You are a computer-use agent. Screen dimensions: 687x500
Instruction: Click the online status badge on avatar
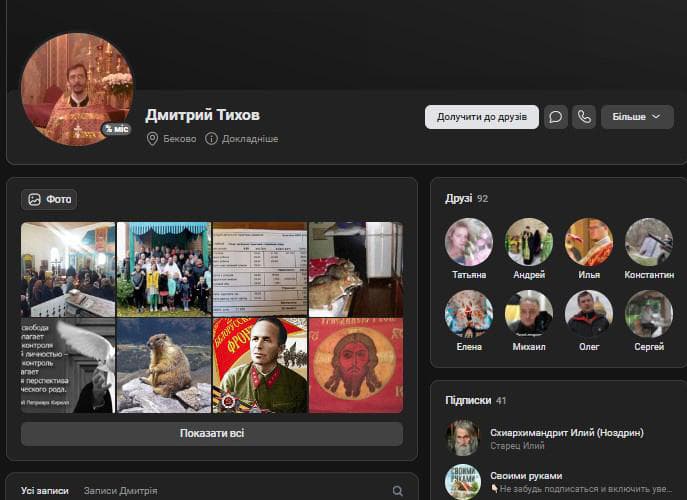tap(116, 129)
